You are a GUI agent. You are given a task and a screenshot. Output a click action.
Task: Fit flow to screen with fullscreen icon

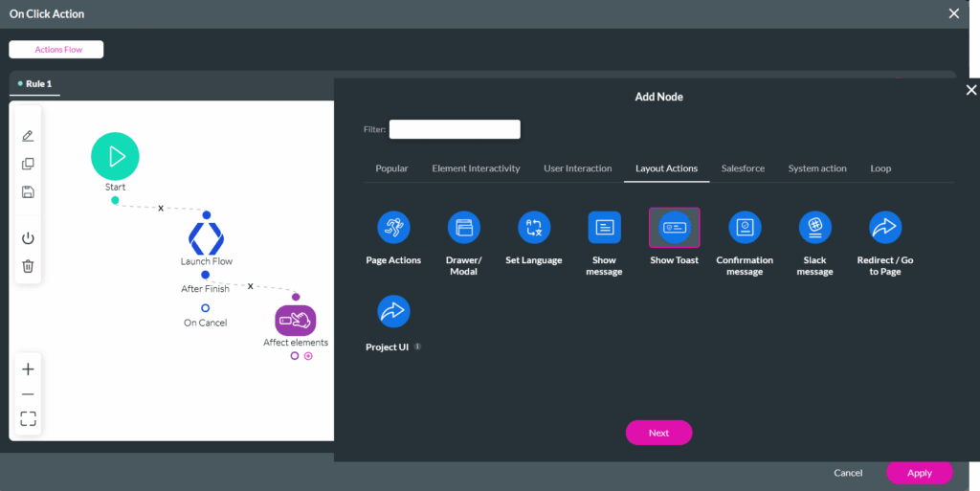pos(28,418)
